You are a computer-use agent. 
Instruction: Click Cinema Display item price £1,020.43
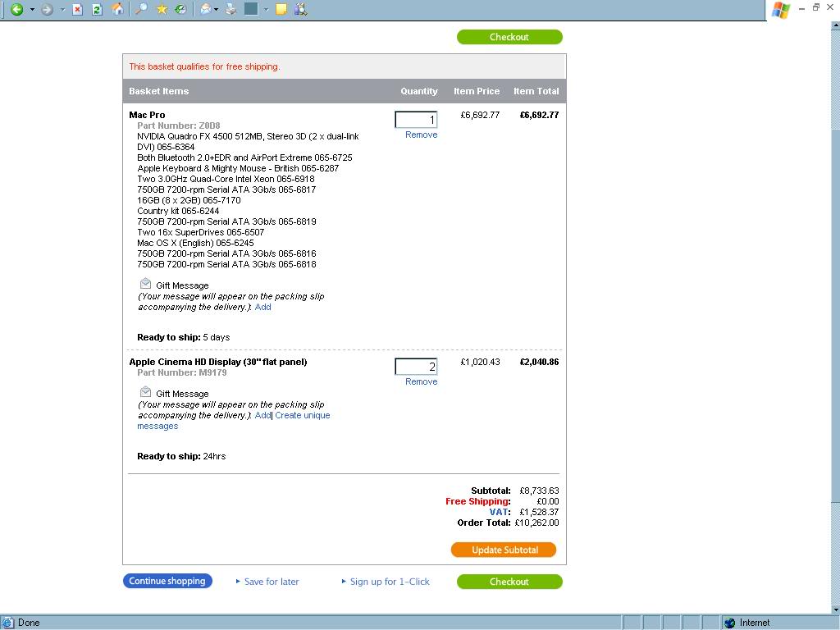[x=481, y=362]
